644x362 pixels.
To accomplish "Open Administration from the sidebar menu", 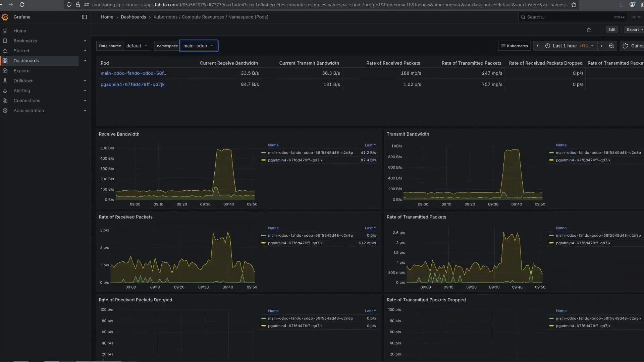I will 29,111.
